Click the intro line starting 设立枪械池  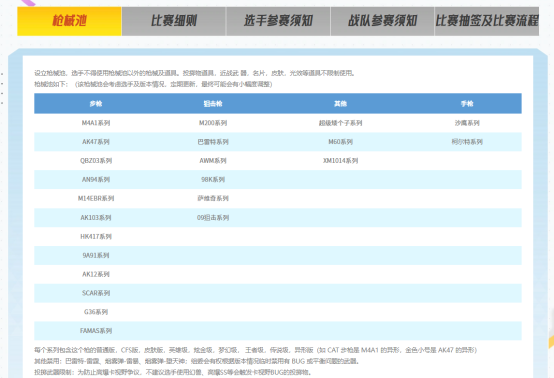(194, 73)
